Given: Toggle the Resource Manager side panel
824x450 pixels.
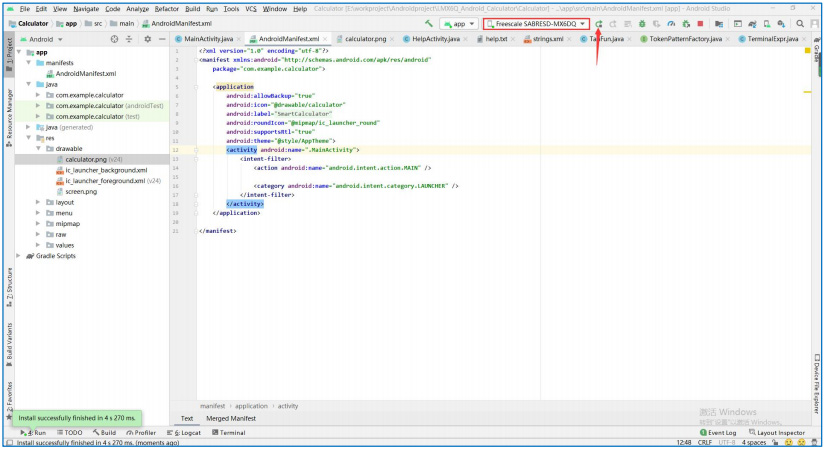Looking at the screenshot, I should click(x=9, y=113).
